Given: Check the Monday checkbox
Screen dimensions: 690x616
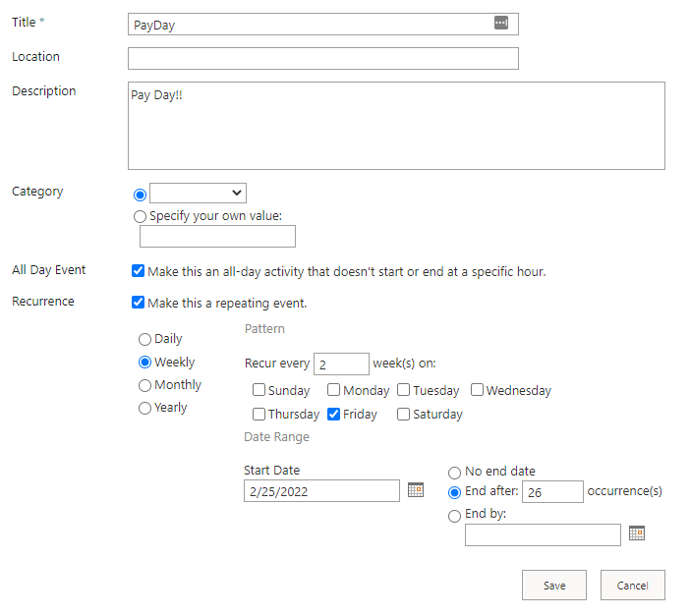Looking at the screenshot, I should (x=333, y=390).
